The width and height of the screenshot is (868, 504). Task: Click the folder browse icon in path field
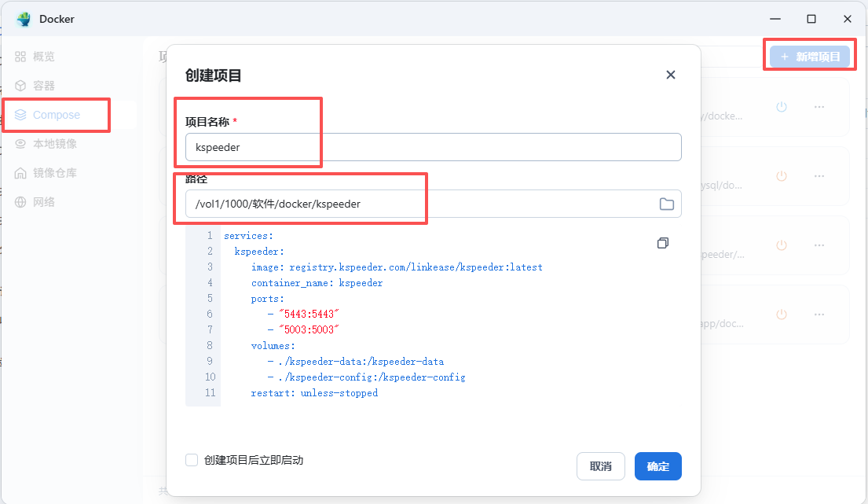(666, 204)
